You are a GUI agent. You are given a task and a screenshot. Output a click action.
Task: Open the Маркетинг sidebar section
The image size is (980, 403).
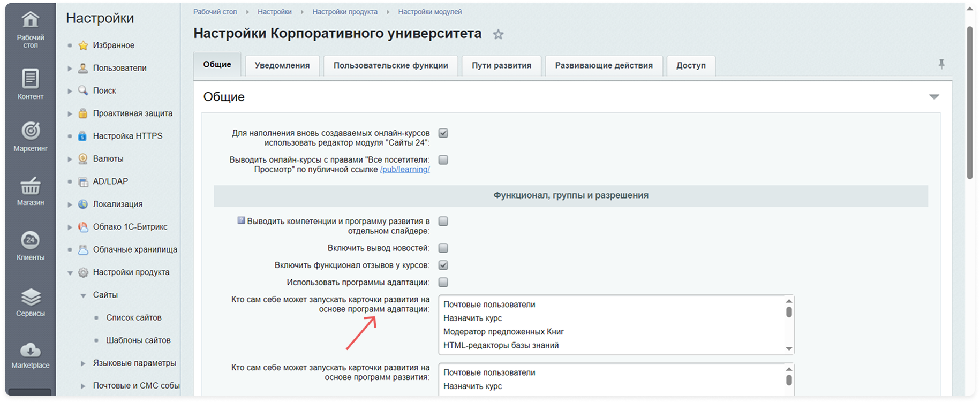30,136
